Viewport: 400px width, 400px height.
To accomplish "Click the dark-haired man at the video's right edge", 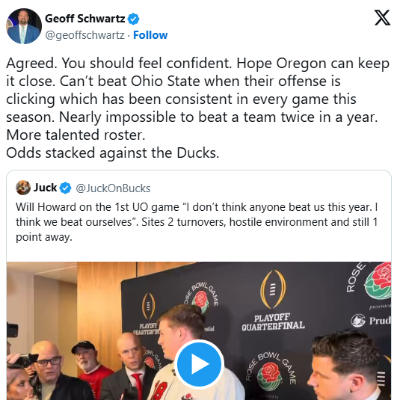I will click(x=348, y=366).
